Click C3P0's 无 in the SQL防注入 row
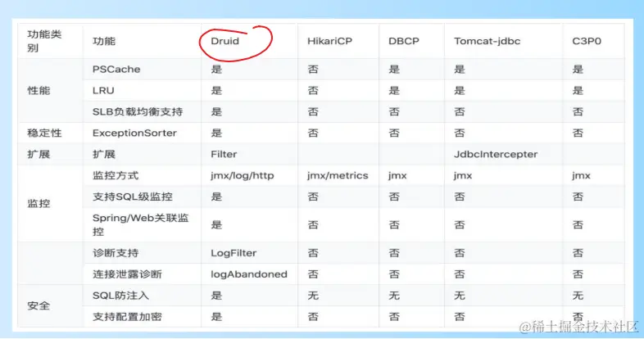Screen dimensions: 644x339 click(x=578, y=296)
